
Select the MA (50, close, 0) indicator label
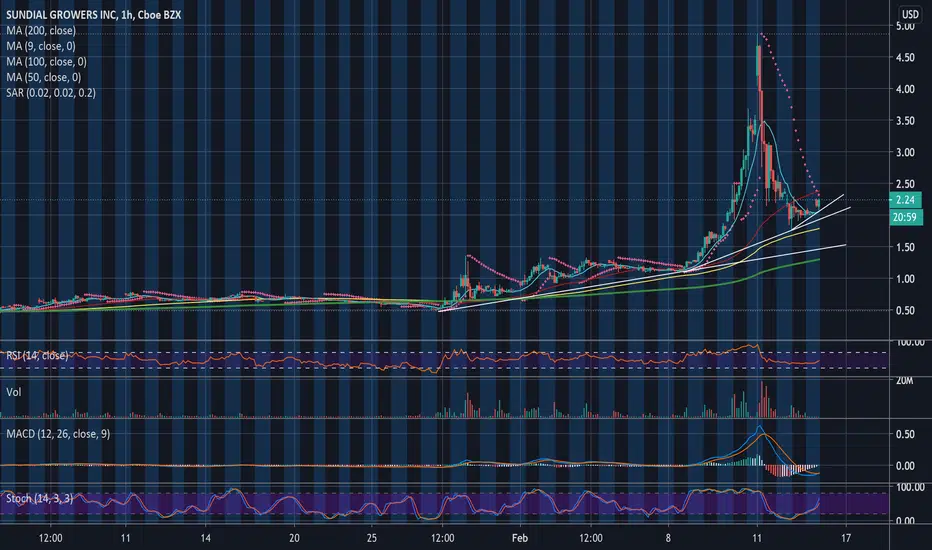pyautogui.click(x=43, y=77)
